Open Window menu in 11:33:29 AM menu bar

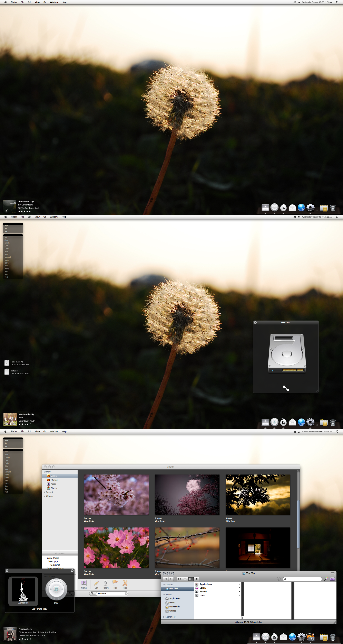(54, 432)
